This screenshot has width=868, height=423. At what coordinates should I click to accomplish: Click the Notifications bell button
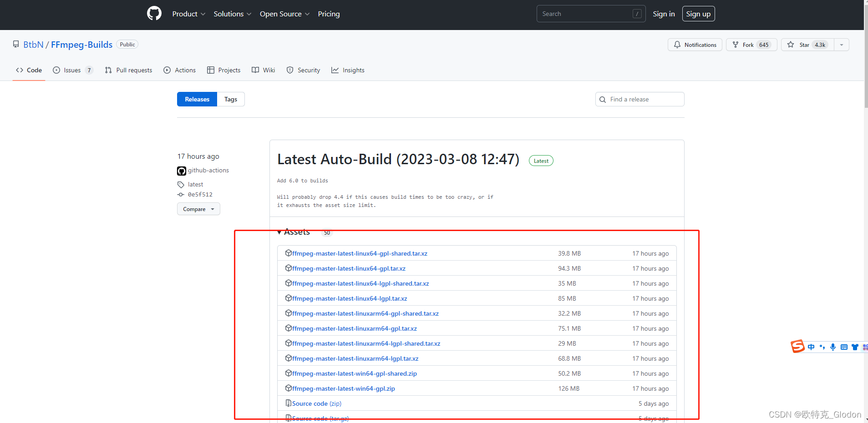pos(695,45)
